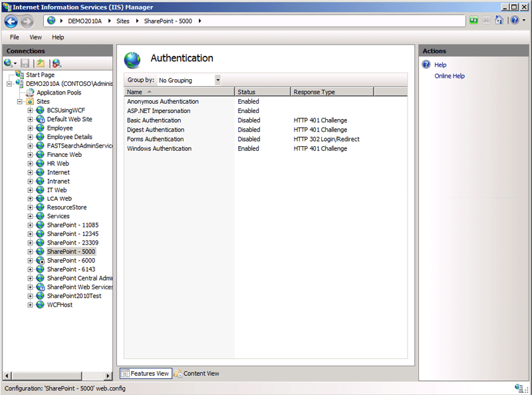Go back using the blue Back arrow
Screen dimensions: 532x395
(11, 21)
